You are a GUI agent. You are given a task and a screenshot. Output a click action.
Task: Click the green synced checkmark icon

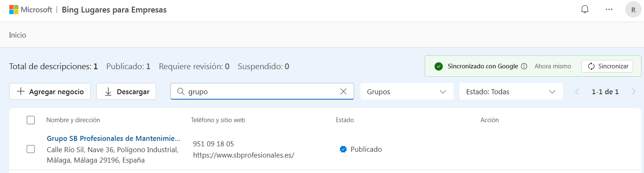point(438,66)
